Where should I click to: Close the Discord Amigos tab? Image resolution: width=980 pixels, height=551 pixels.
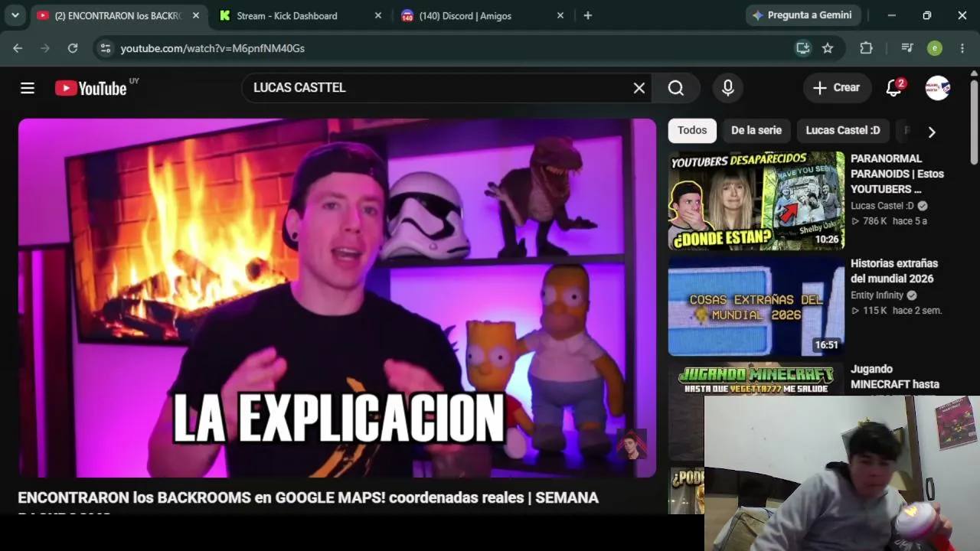560,15
